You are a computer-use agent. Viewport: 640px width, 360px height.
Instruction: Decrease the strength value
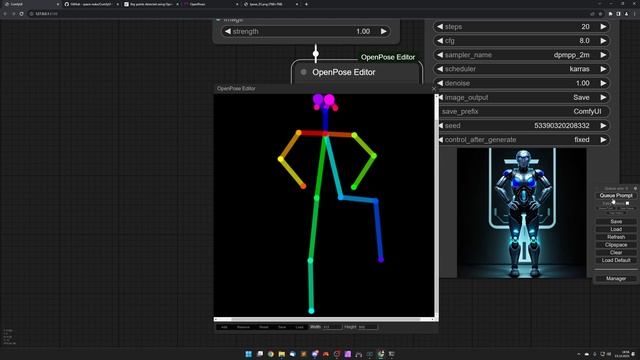coord(228,31)
